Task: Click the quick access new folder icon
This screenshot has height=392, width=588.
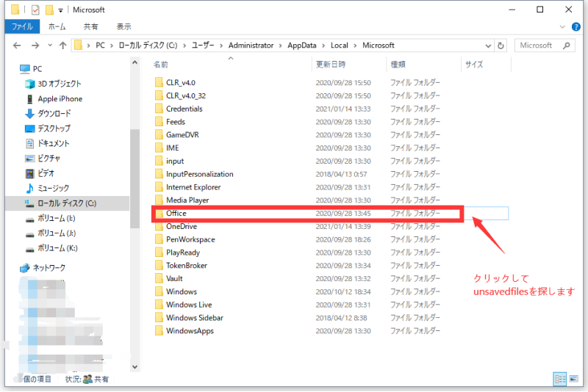Action: point(49,10)
